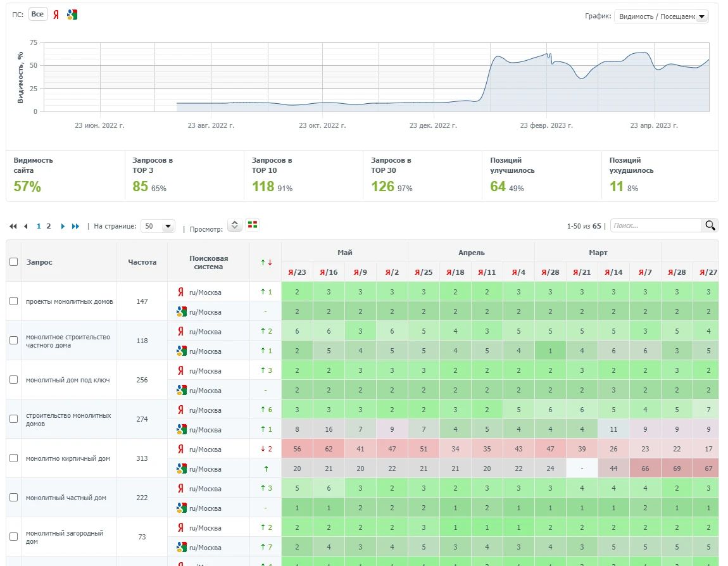Click the 'Я/27' date column header

pyautogui.click(x=708, y=272)
